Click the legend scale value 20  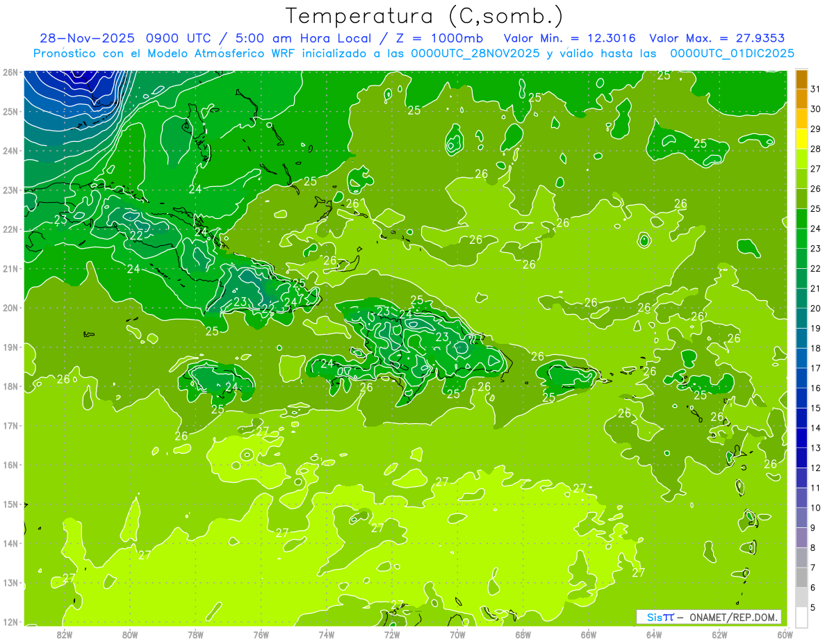pos(815,308)
